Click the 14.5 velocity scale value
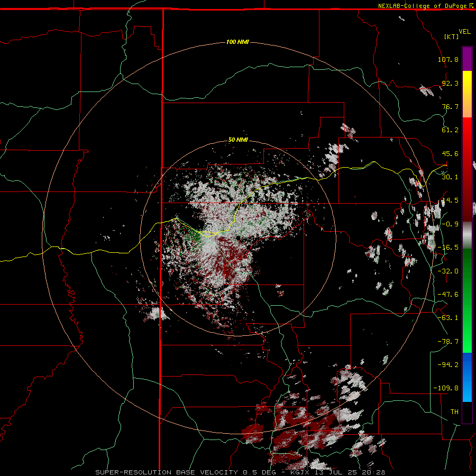Image resolution: width=476 pixels, height=476 pixels. 450,200
